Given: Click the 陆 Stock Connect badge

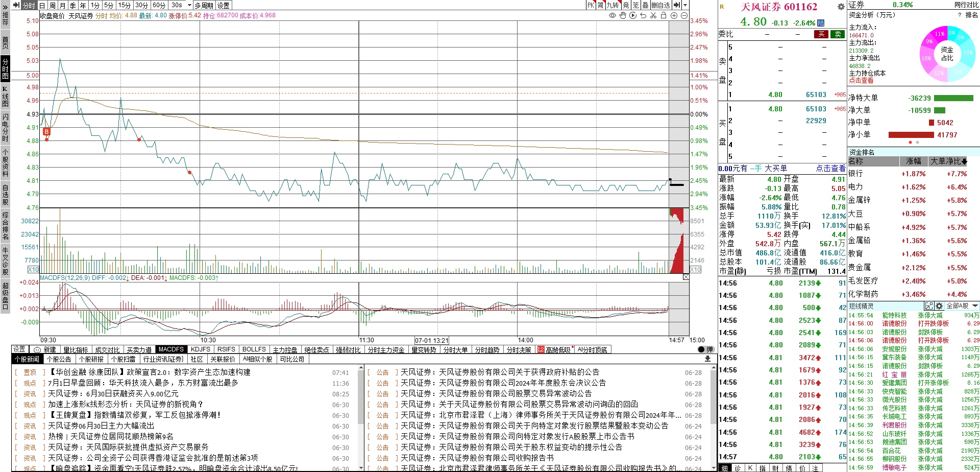Looking at the screenshot, I should pos(821,23).
